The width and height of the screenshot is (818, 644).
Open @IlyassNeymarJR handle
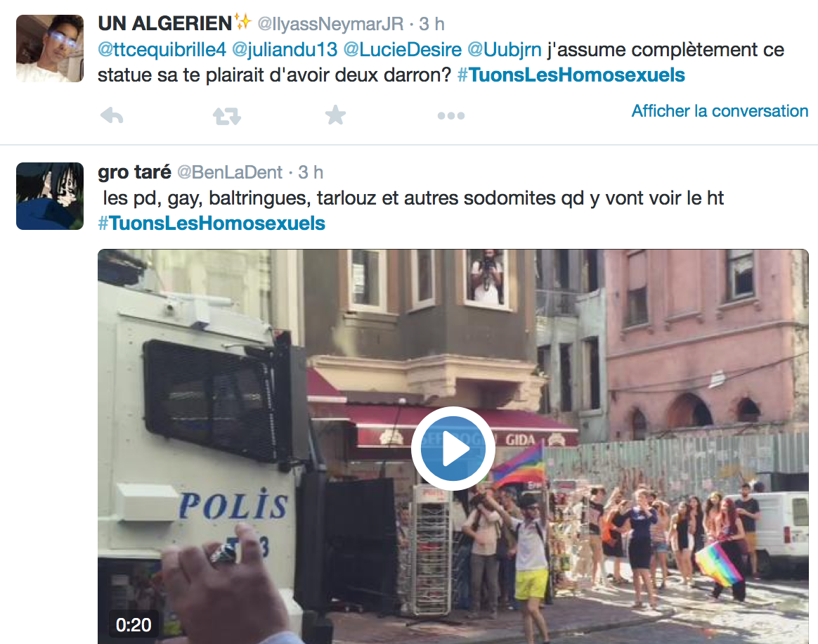tap(331, 24)
